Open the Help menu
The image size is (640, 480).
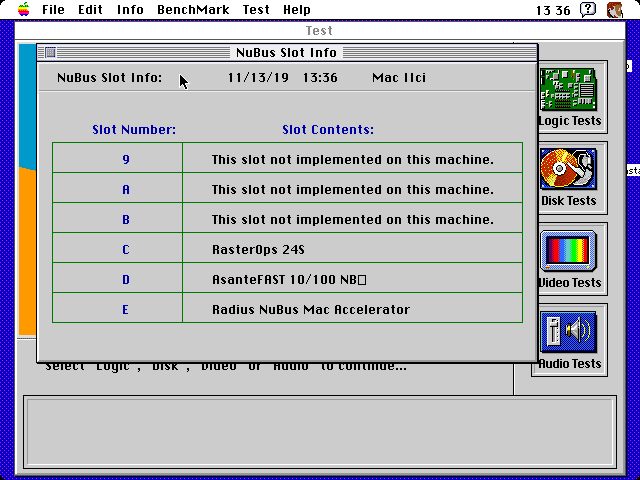[x=297, y=9]
